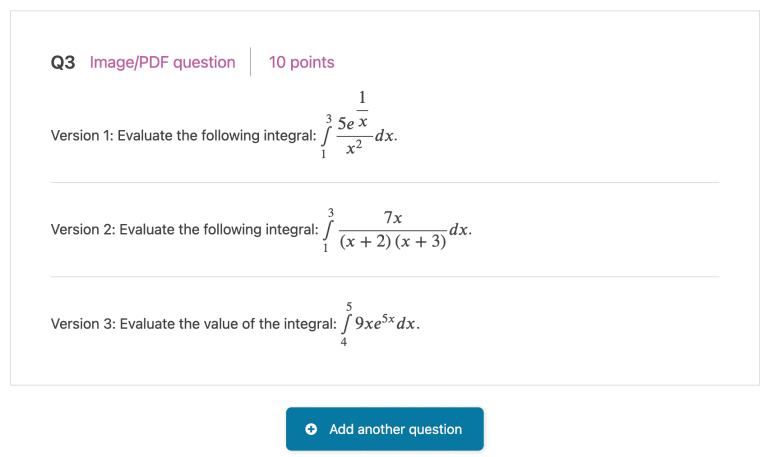
Task: Click the "Version 2: Evaluate the following integral" text
Action: [x=184, y=230]
